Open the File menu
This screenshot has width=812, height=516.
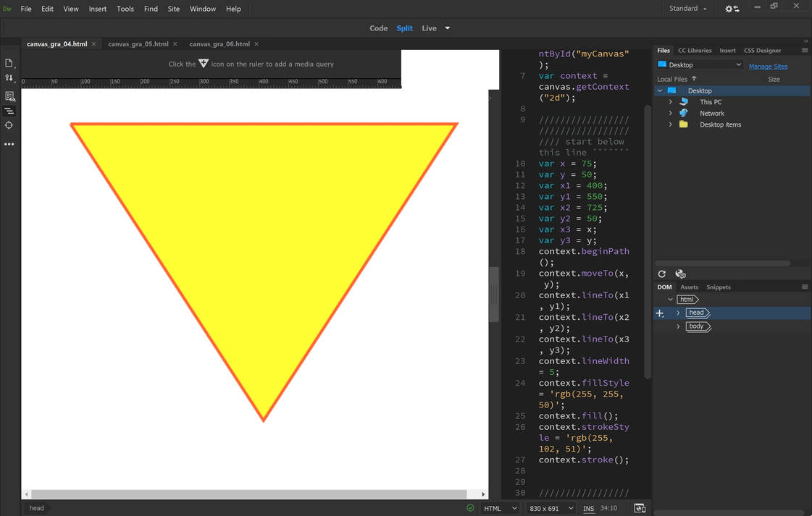pyautogui.click(x=26, y=9)
